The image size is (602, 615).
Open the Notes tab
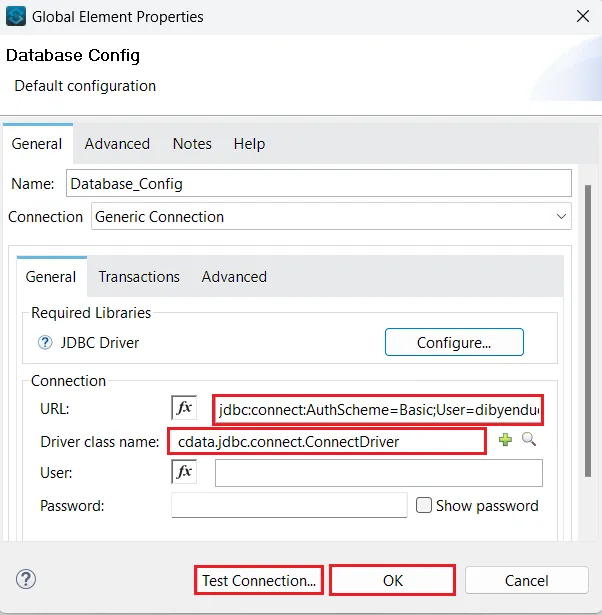pos(192,144)
